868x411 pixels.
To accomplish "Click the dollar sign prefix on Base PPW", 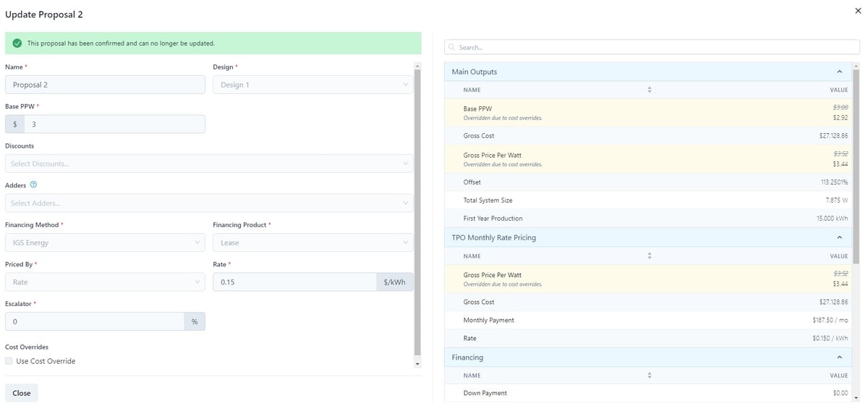I will (x=15, y=124).
